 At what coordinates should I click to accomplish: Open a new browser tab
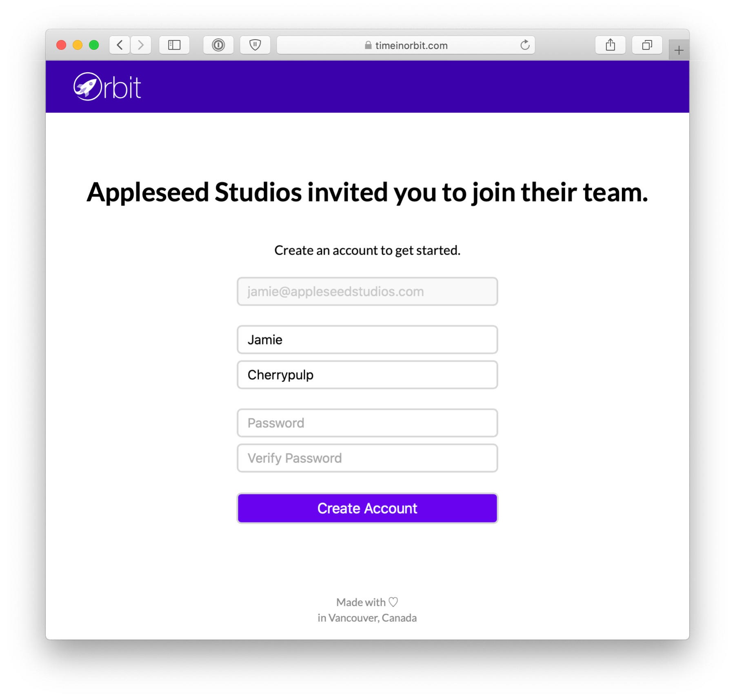click(679, 50)
